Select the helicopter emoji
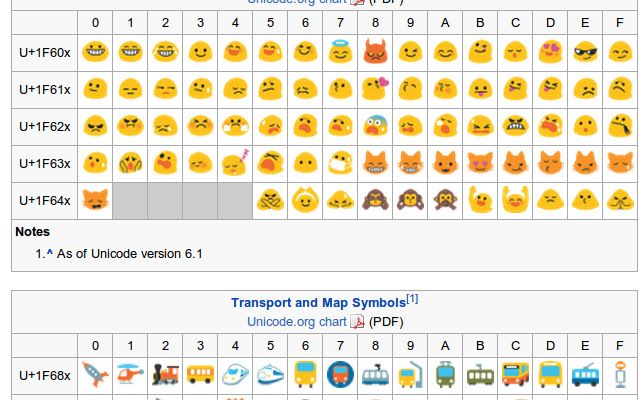 click(x=130, y=375)
